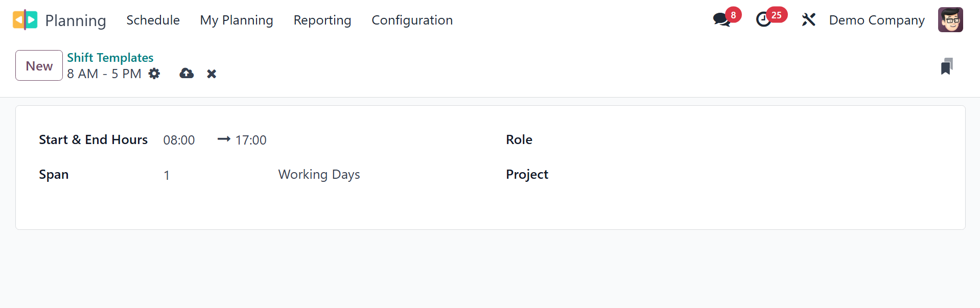Click the wrench debug tools icon

tap(808, 20)
